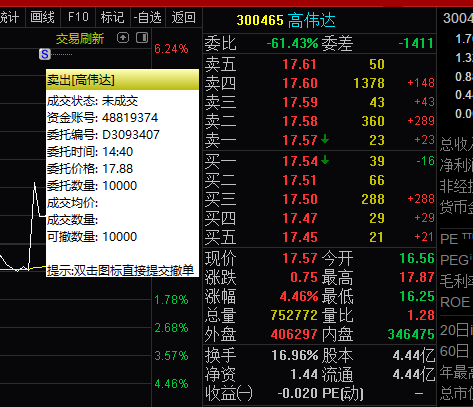Click the 买三 price 17.50
This screenshot has height=407, width=473.
pyautogui.click(x=300, y=199)
